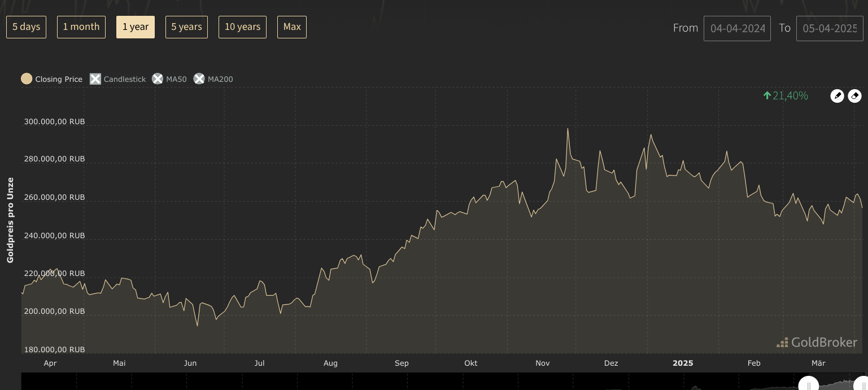Activate the pencil draw tool icon
The width and height of the screenshot is (868, 390).
(837, 96)
